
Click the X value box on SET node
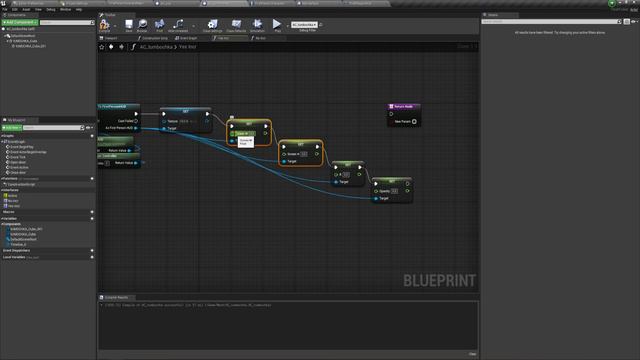coord(346,175)
